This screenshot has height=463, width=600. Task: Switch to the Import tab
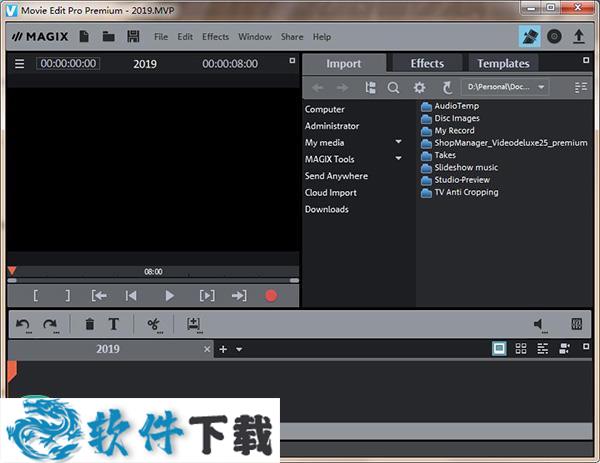[x=344, y=63]
